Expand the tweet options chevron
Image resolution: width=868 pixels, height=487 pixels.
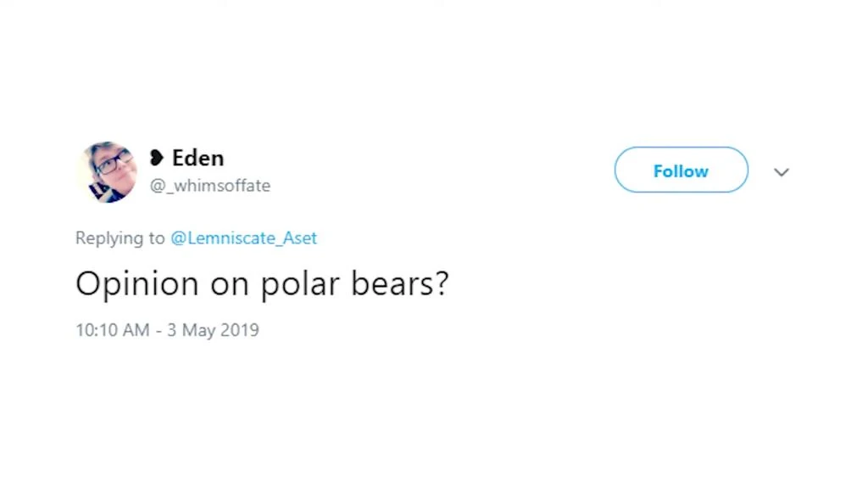point(781,172)
